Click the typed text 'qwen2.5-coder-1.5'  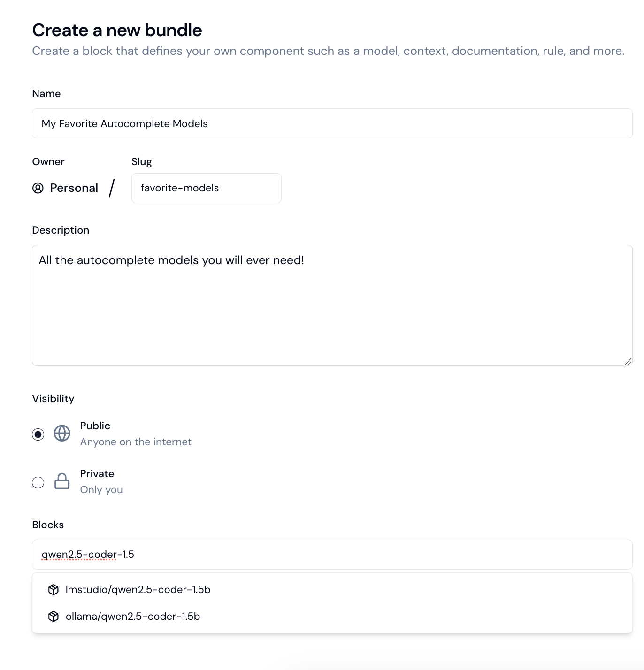coord(87,555)
